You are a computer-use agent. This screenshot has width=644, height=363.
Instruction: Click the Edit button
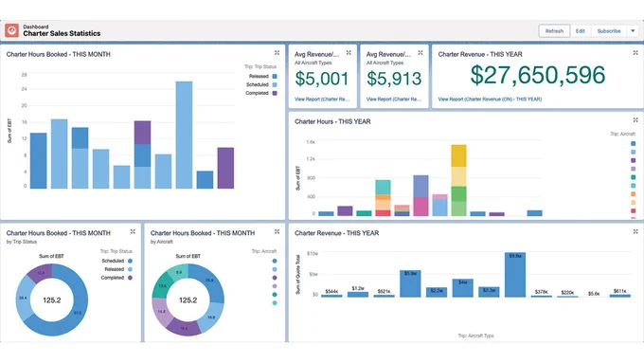pyautogui.click(x=580, y=31)
